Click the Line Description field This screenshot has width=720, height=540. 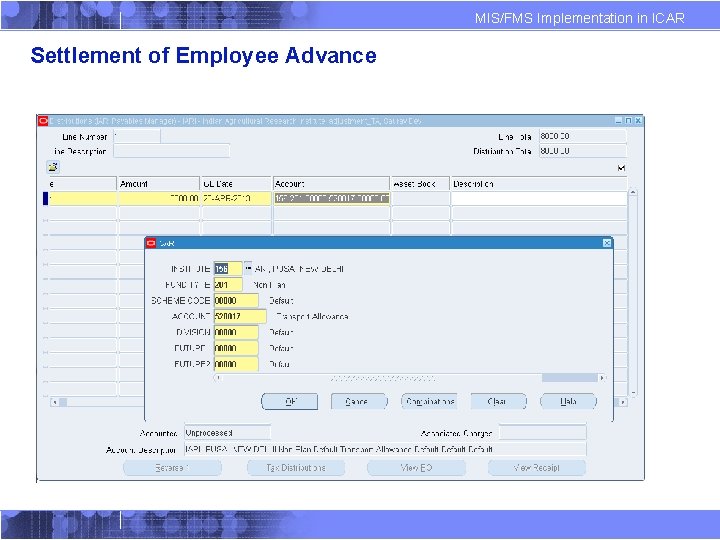pos(171,151)
